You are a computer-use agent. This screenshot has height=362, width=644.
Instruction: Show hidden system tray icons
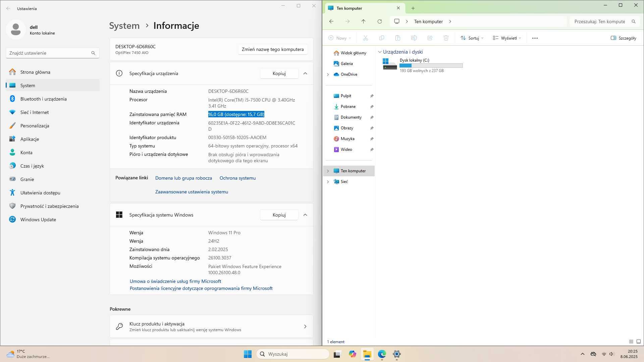583,354
